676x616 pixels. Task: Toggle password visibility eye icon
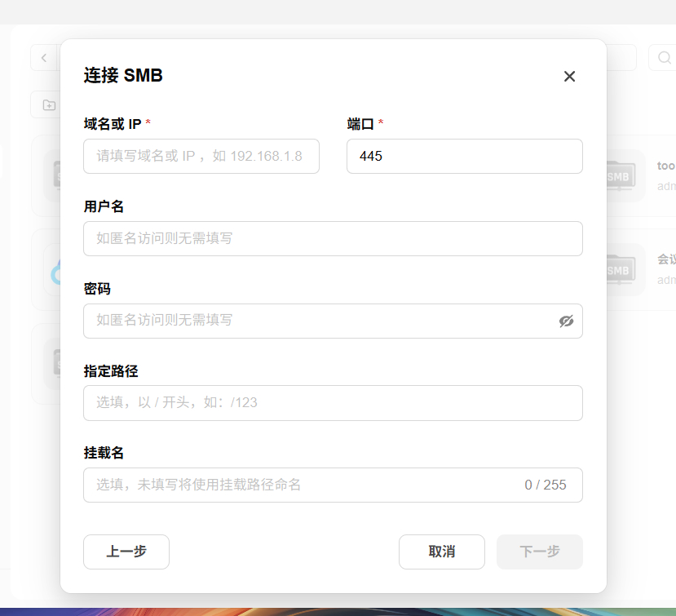[566, 321]
